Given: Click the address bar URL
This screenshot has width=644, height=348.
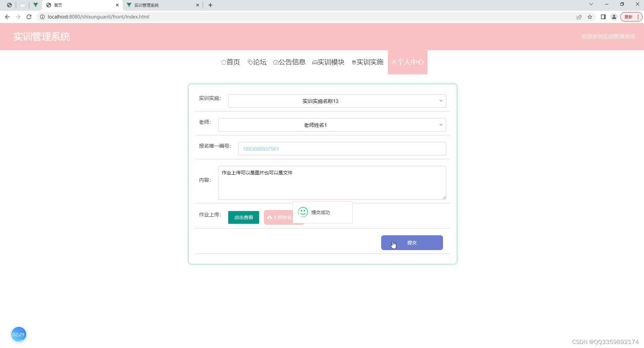Looking at the screenshot, I should click(98, 17).
